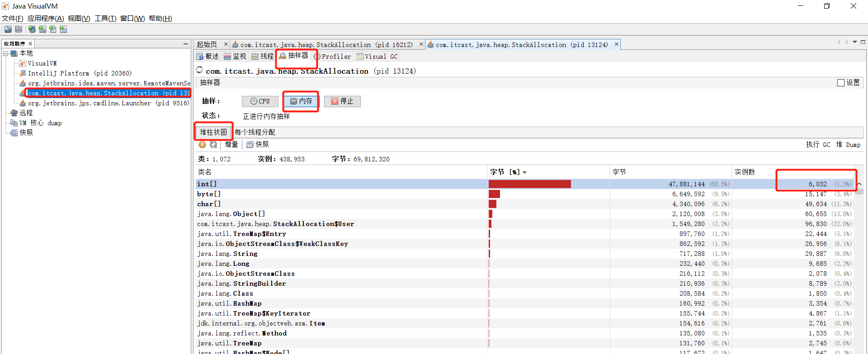The width and height of the screenshot is (868, 354).
Task: Close the 应用程序 side panel tab
Action: coord(30,44)
